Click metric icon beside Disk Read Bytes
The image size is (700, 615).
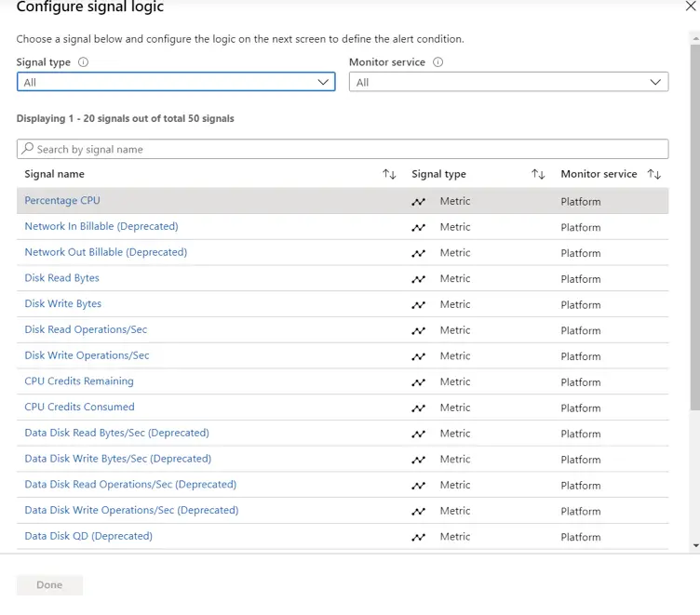tap(419, 279)
